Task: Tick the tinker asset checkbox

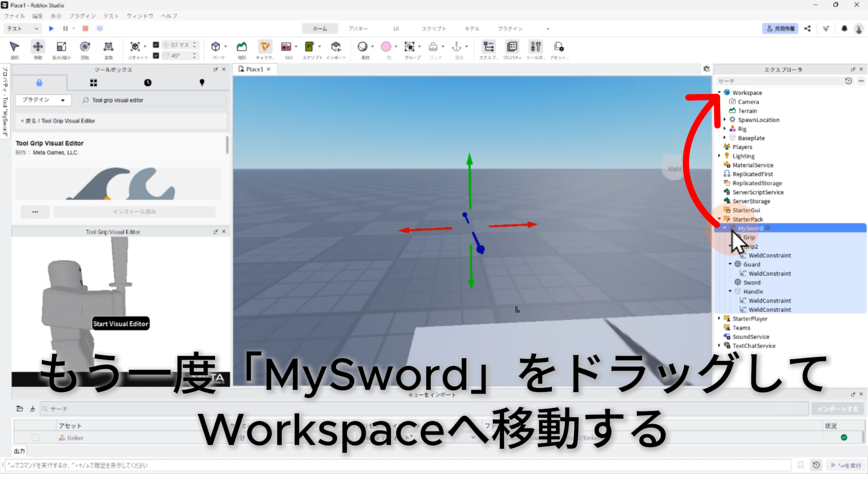Action: (35, 437)
